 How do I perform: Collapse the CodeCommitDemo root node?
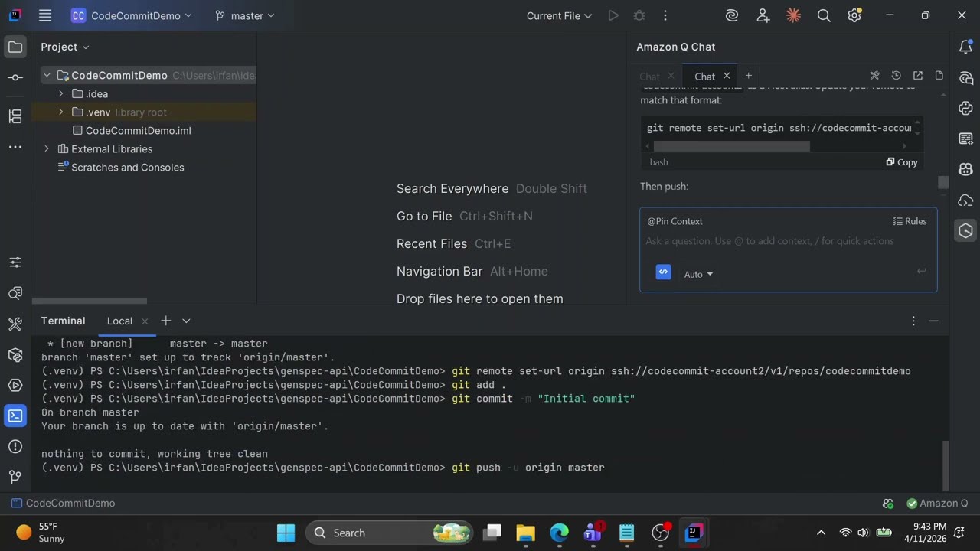tap(47, 75)
